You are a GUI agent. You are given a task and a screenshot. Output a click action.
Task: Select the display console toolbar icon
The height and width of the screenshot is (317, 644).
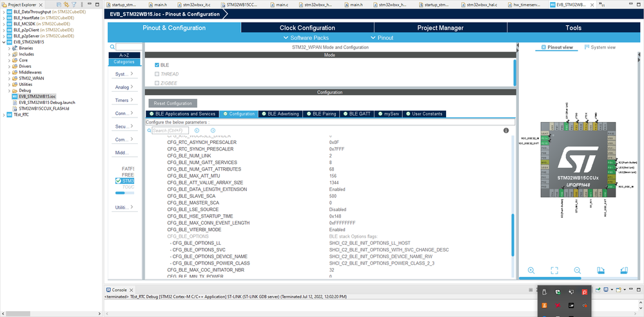click(606, 290)
